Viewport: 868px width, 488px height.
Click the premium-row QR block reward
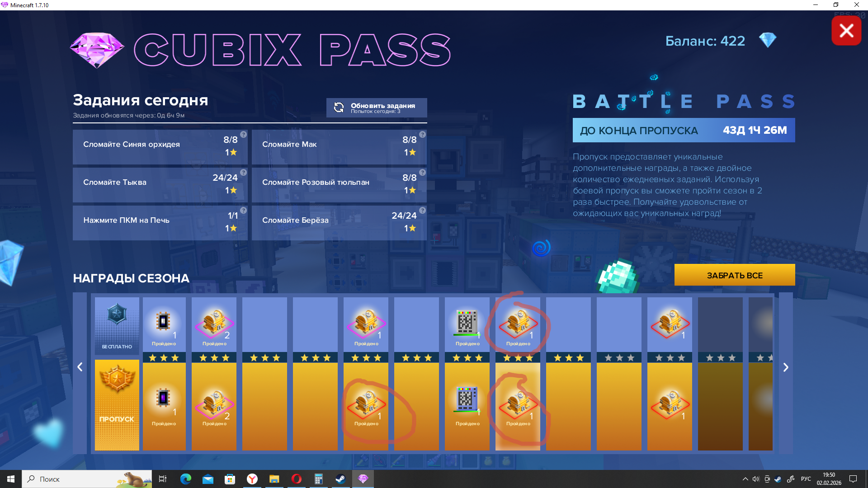coord(467,399)
